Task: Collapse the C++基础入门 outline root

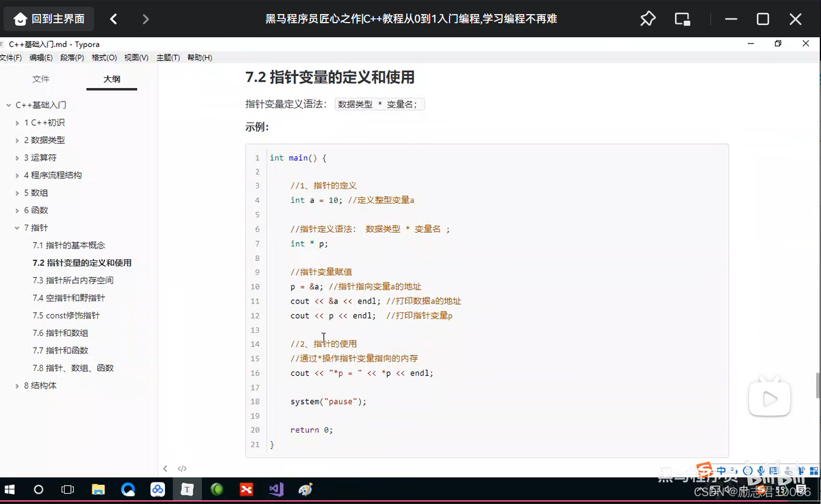Action: coord(9,105)
